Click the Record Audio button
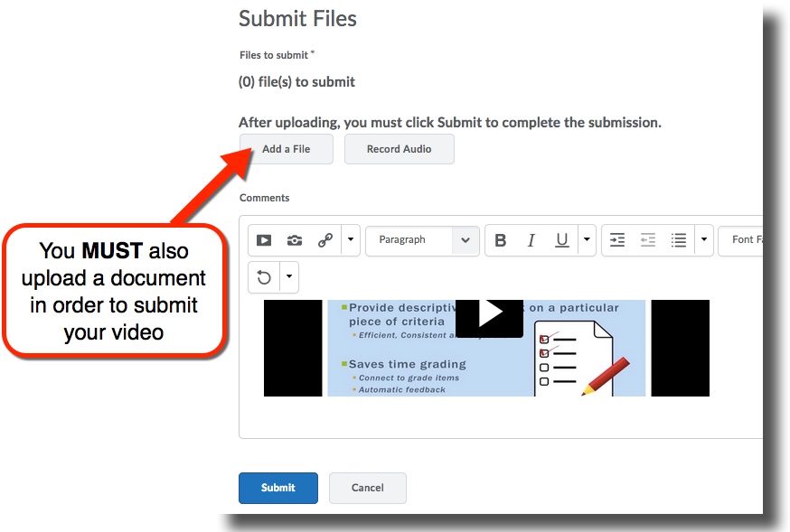This screenshot has width=790, height=532. 399,149
